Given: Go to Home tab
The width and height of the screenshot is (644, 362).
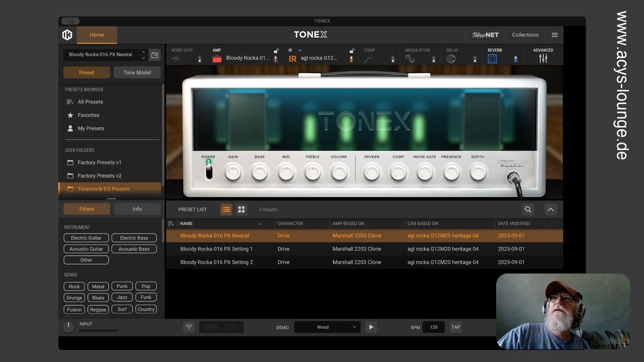Looking at the screenshot, I should (x=97, y=35).
